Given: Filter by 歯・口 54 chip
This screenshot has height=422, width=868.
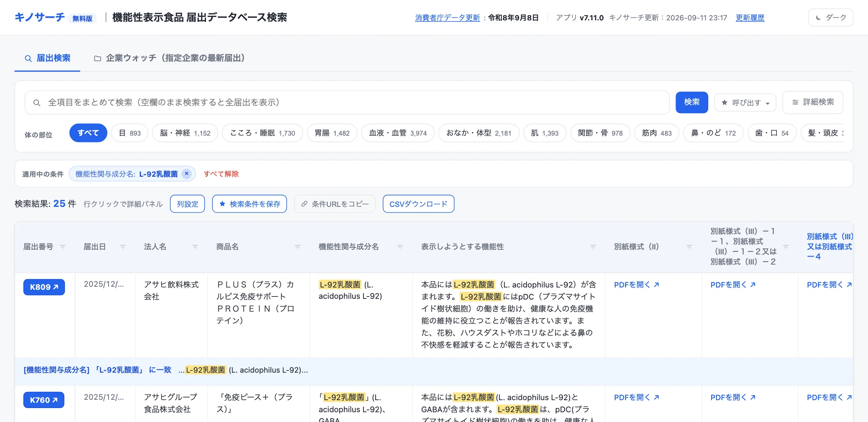Looking at the screenshot, I should tap(772, 133).
